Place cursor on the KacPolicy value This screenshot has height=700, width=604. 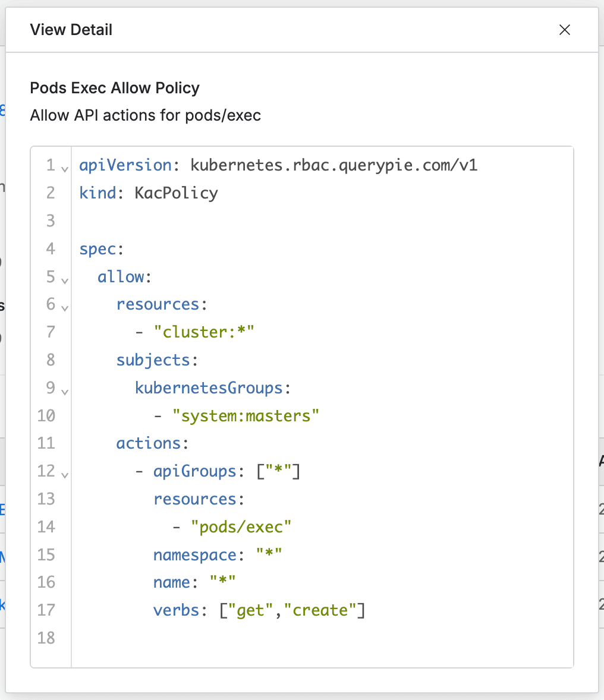[176, 193]
